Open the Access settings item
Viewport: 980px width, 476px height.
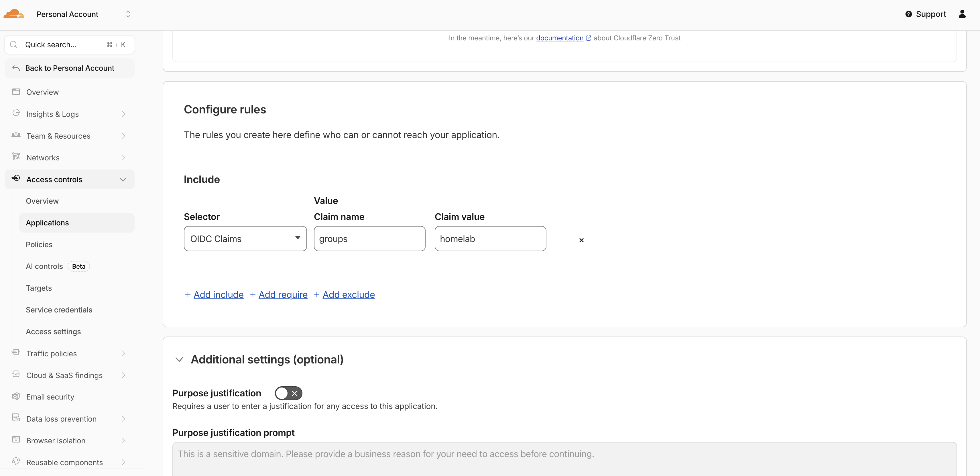coord(76,332)
